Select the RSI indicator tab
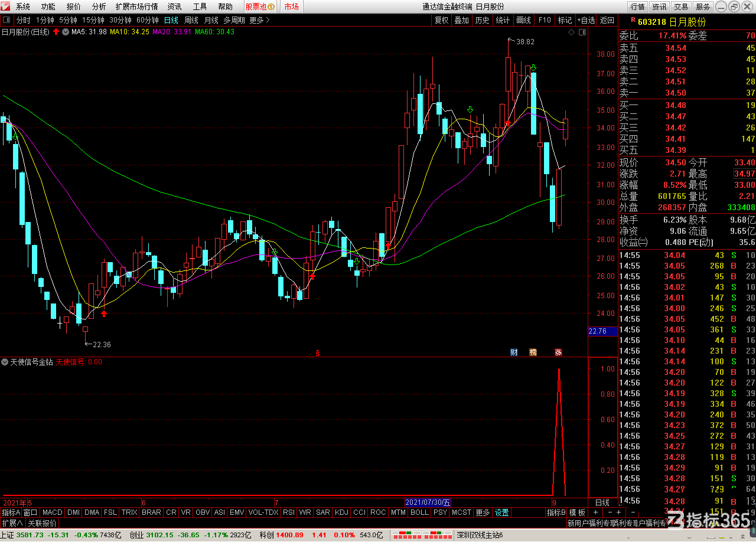Viewport: 756px width, 542px height. 289,512
